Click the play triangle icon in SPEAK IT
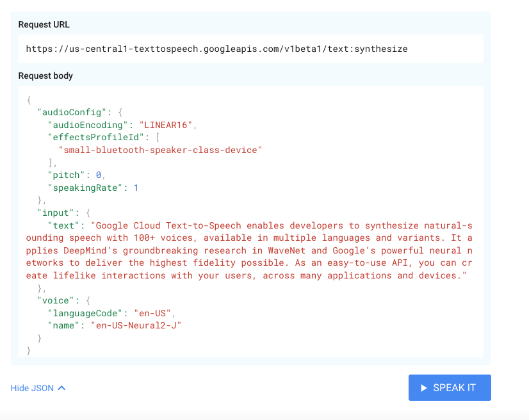Viewport: 529px width, 420px height. click(x=424, y=388)
